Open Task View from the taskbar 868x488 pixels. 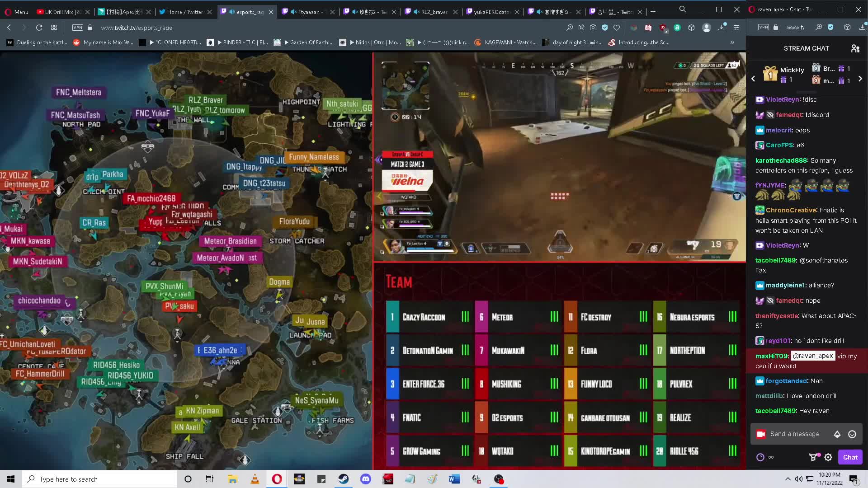click(209, 479)
